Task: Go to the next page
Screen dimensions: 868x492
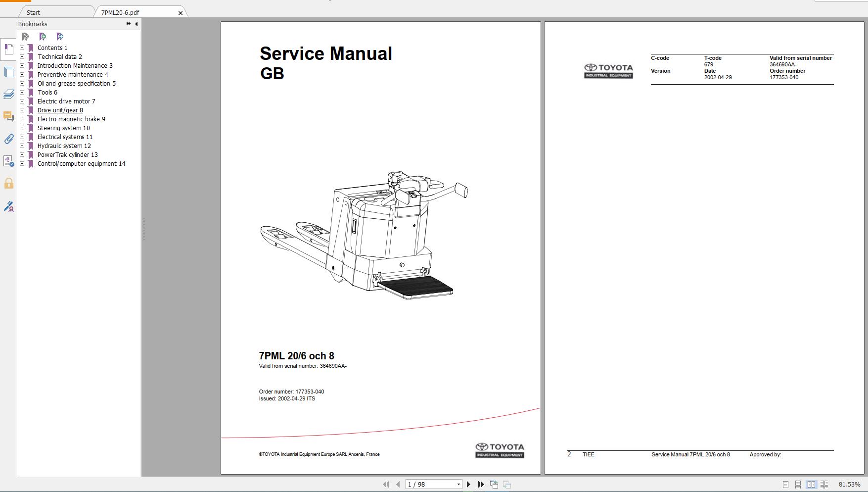Action: [468, 485]
